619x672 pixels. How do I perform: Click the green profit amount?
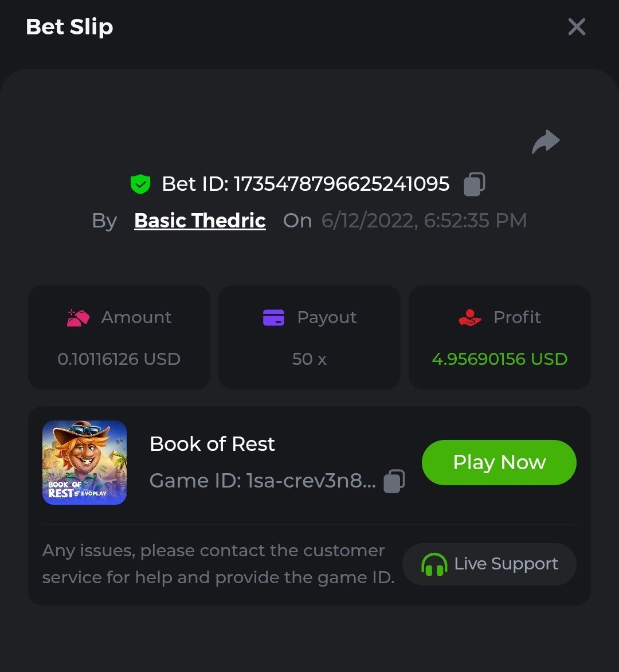tap(499, 359)
